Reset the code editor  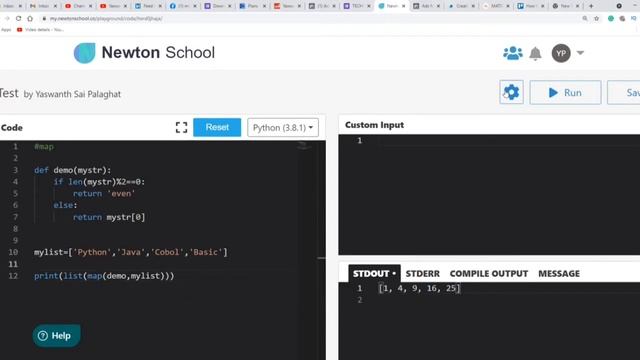point(217,127)
